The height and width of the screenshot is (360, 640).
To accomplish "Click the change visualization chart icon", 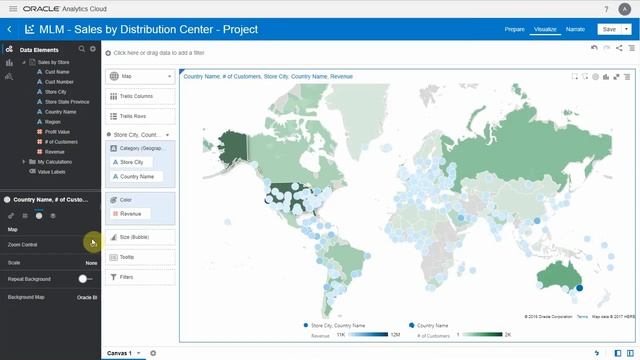I will [606, 76].
